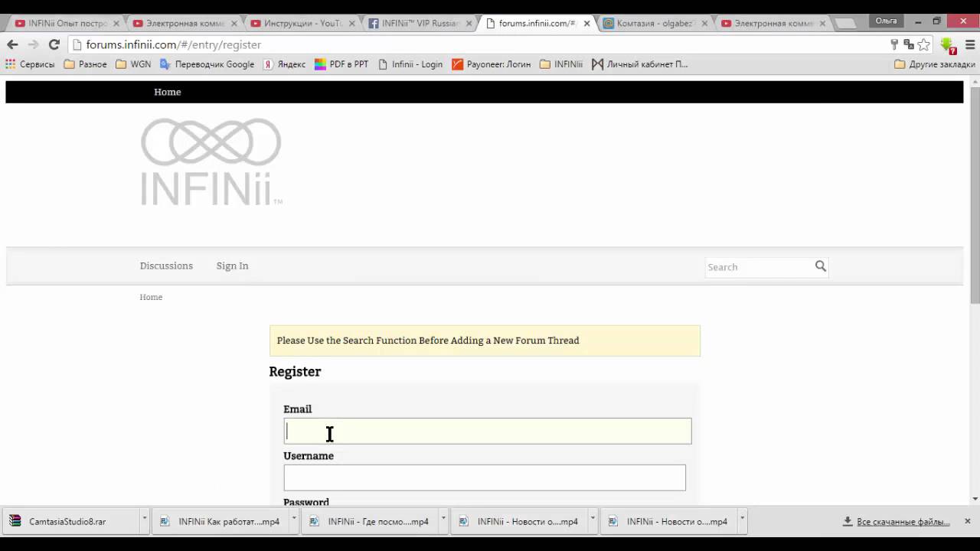980x551 pixels.
Task: Expand the INFINii Как работат....mp4 download options arrow
Action: tap(293, 520)
